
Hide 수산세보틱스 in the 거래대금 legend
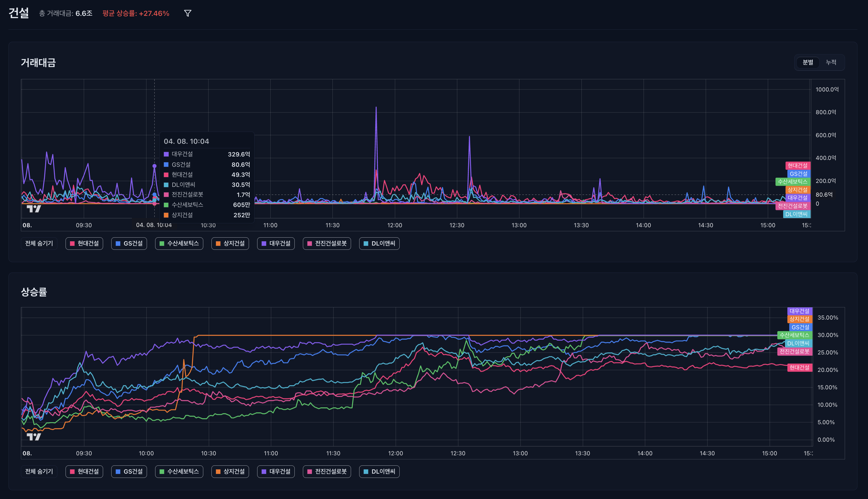[x=179, y=243]
